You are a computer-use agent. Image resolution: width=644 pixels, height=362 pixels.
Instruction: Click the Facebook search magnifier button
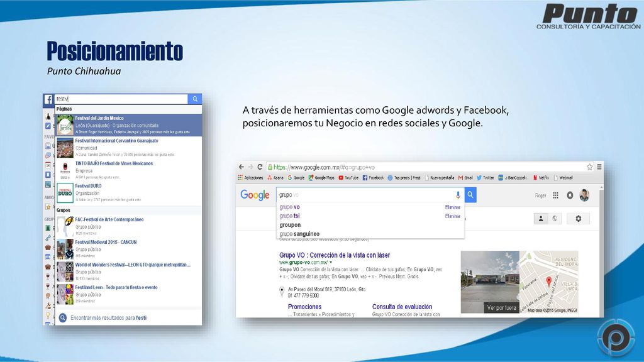pos(195,99)
